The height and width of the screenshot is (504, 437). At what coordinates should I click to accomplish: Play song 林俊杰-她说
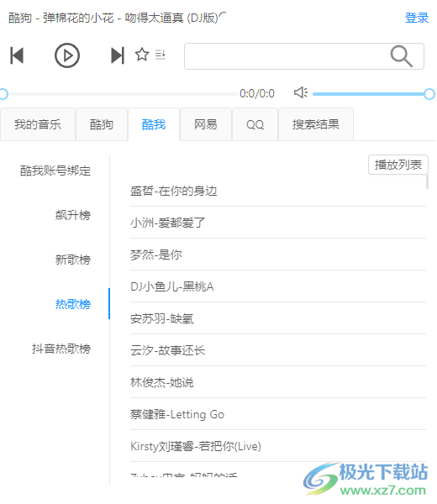(278, 382)
